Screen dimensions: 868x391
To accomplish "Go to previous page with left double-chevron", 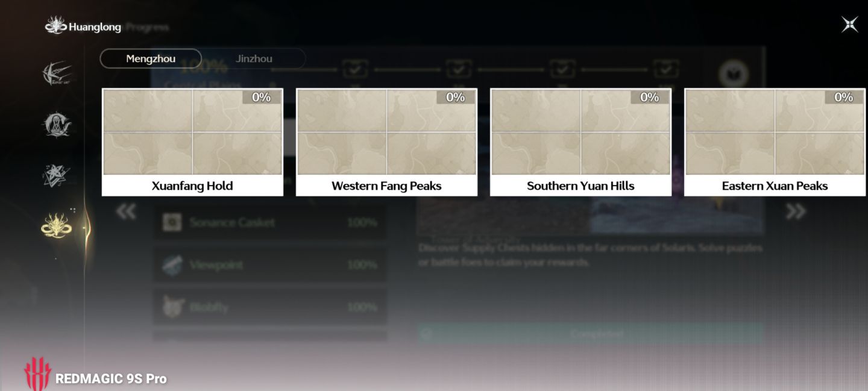I will (x=125, y=211).
